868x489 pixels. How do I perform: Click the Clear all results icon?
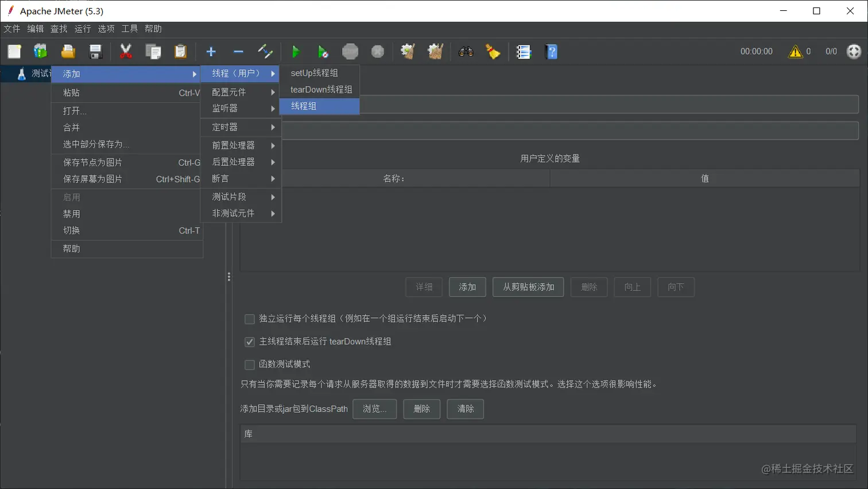pyautogui.click(x=436, y=52)
